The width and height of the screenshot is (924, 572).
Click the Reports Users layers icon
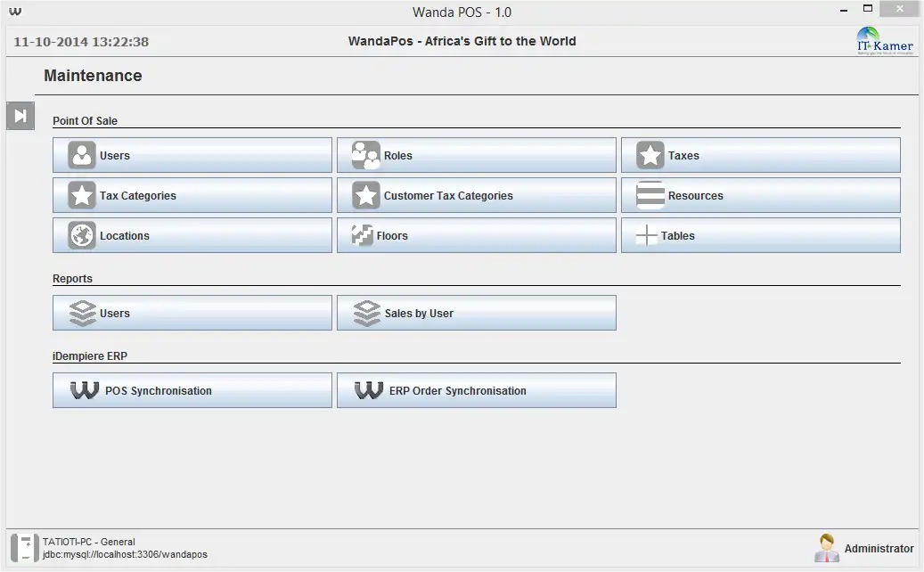[x=83, y=314]
